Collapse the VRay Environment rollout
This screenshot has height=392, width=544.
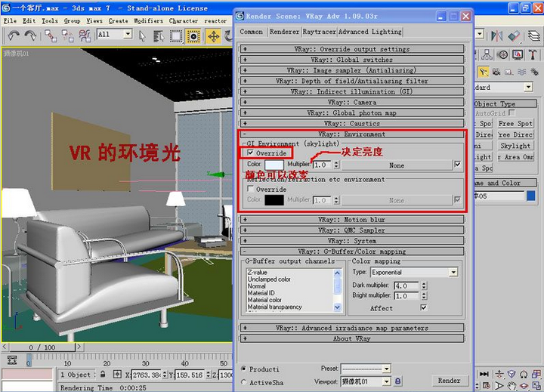click(x=351, y=134)
